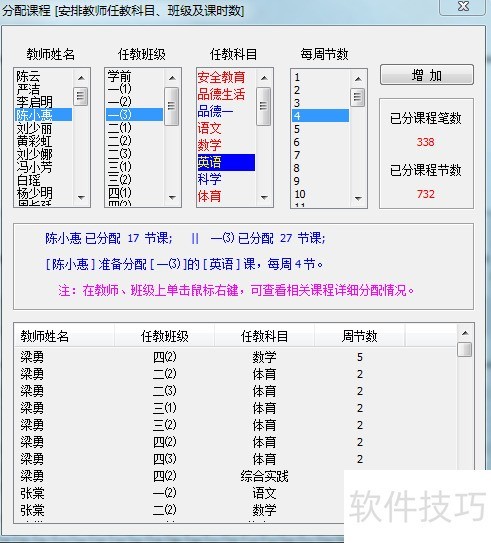Viewport: 491px width, 543px height.
Task: Choose class 学前 in the class list
Action: pyautogui.click(x=134, y=76)
